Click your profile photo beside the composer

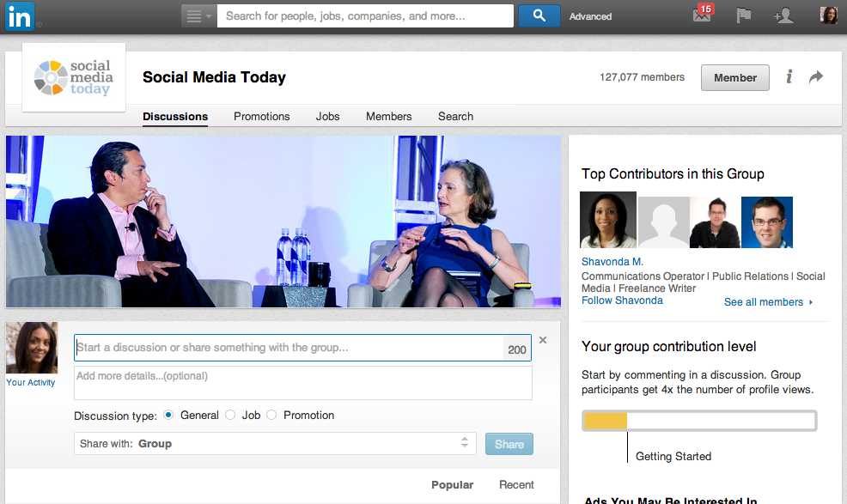(x=32, y=348)
